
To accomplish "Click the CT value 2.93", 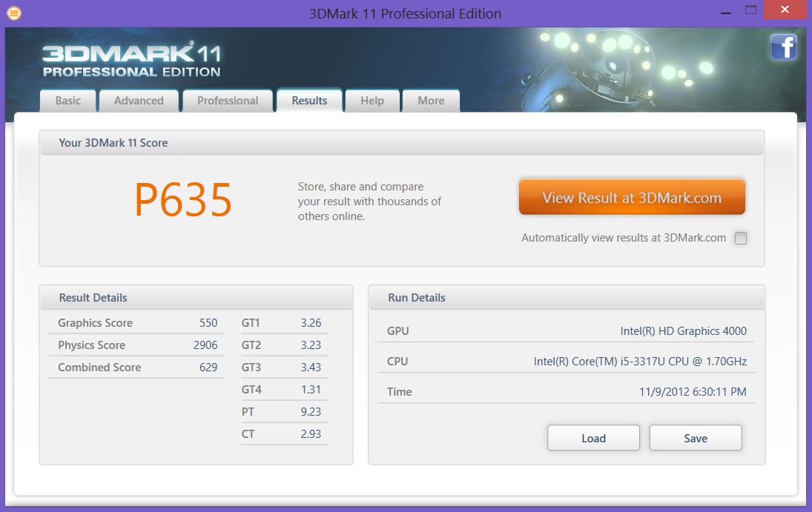I will point(311,434).
